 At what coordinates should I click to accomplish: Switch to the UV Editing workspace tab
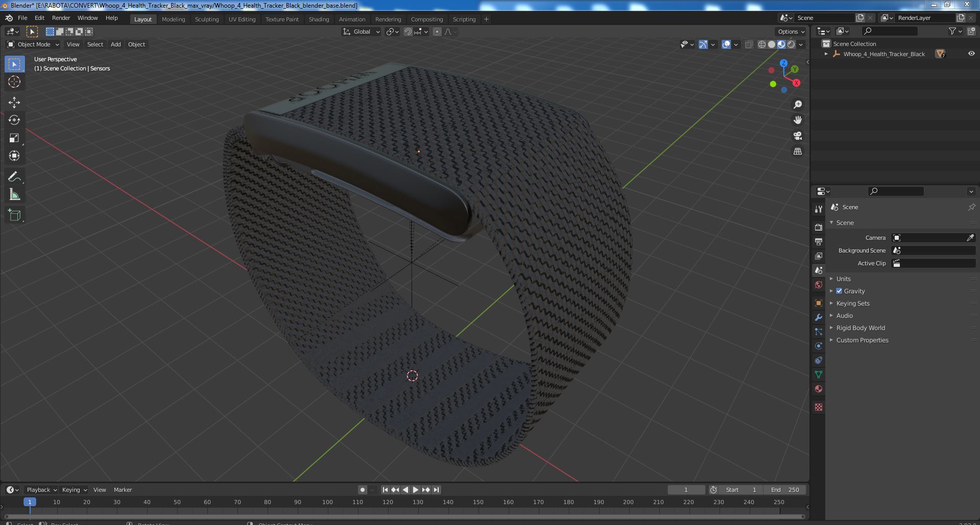pos(242,19)
